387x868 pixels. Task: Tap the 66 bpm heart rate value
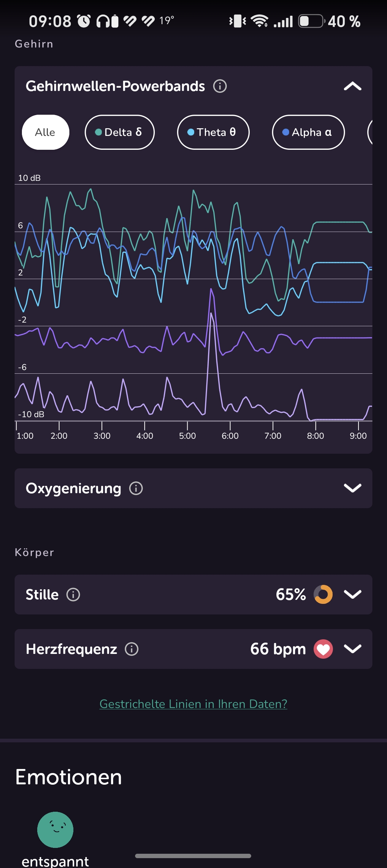[x=278, y=649]
